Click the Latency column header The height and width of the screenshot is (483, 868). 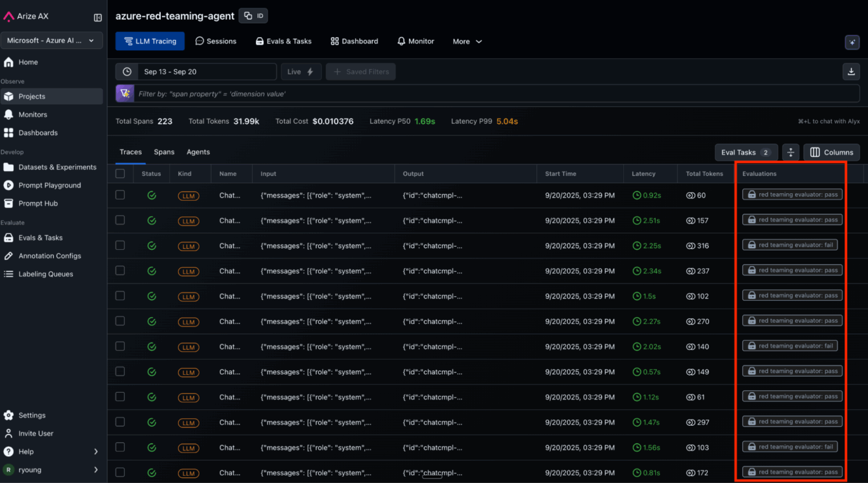pos(644,173)
